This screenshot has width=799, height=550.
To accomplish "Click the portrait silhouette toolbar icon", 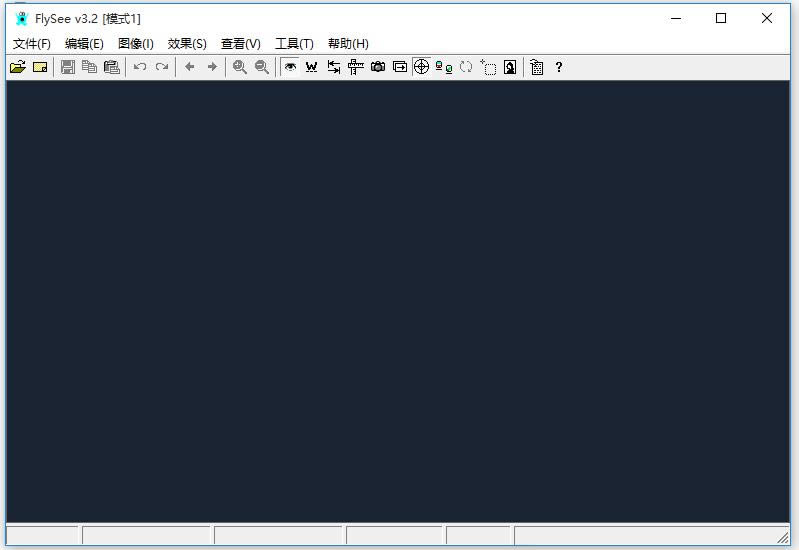I will click(510, 67).
